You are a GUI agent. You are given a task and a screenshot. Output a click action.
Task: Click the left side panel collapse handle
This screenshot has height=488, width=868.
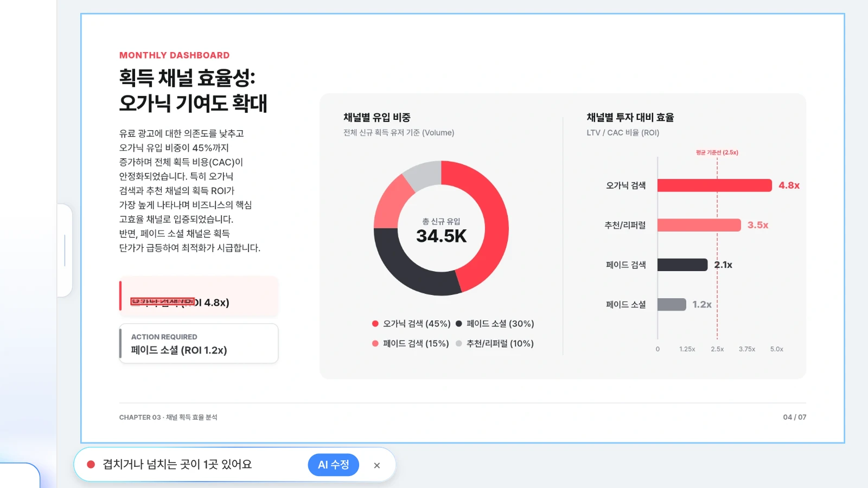pyautogui.click(x=65, y=251)
